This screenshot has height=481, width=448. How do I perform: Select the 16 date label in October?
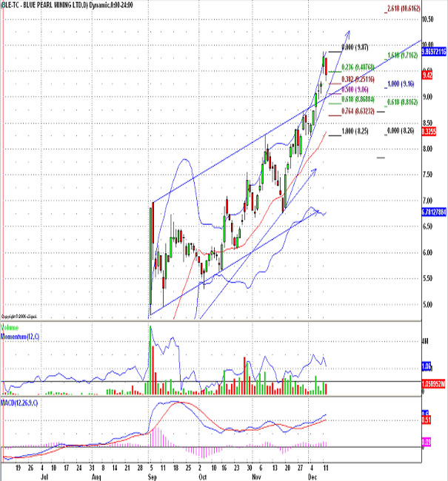coord(224,468)
